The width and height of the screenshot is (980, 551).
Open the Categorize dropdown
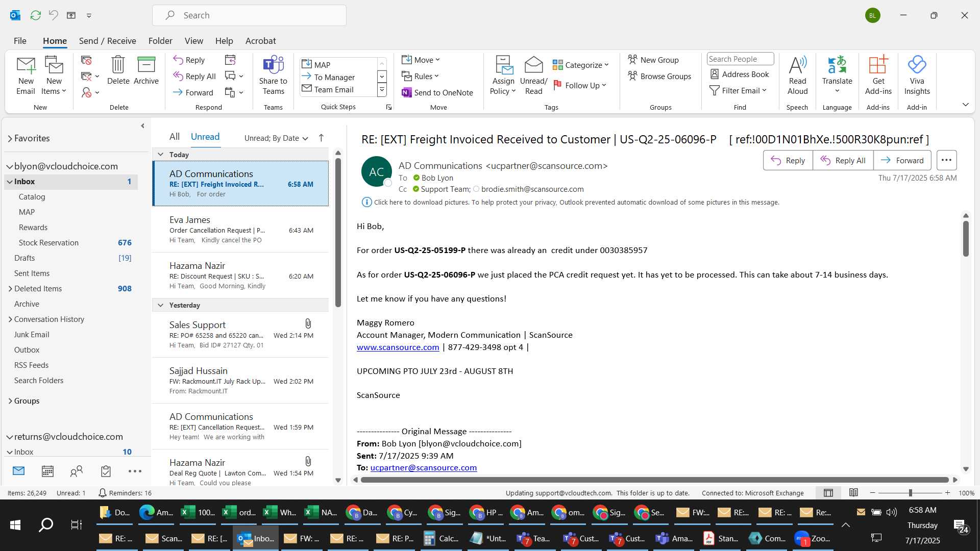(581, 65)
